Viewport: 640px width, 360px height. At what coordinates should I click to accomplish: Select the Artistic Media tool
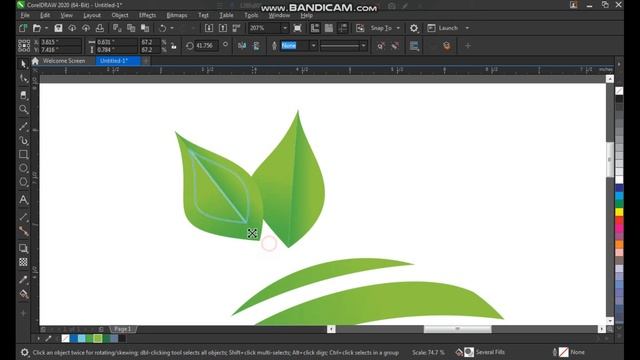(23, 140)
